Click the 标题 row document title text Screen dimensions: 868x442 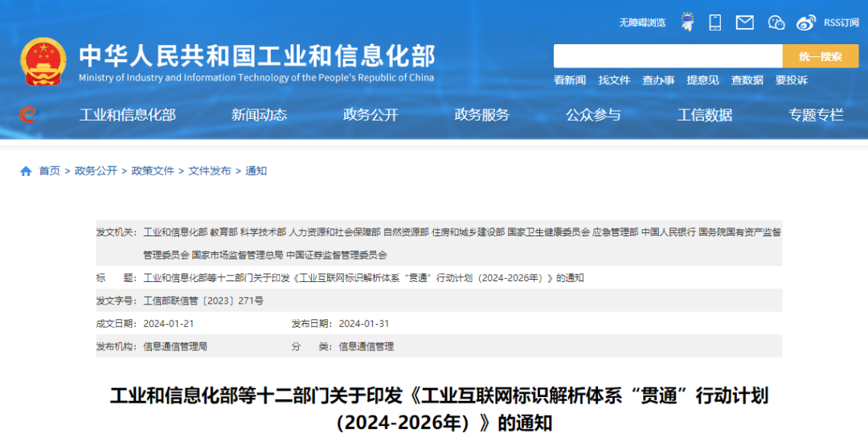click(x=364, y=278)
